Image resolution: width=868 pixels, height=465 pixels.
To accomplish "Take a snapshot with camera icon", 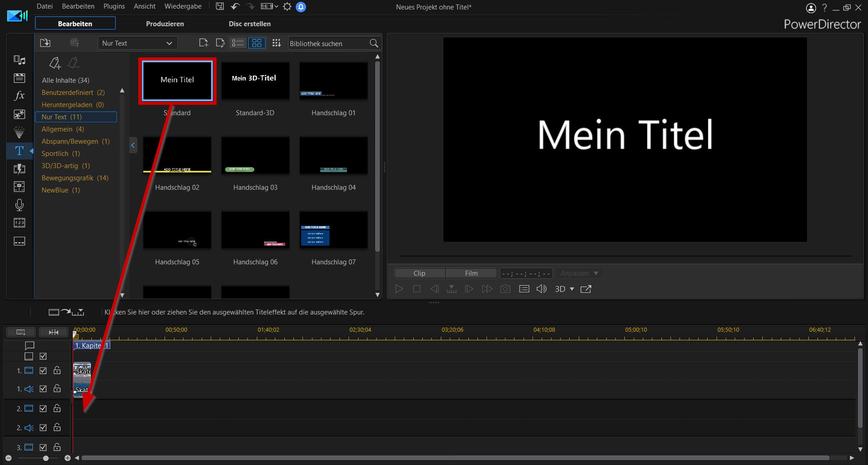I will [x=505, y=289].
